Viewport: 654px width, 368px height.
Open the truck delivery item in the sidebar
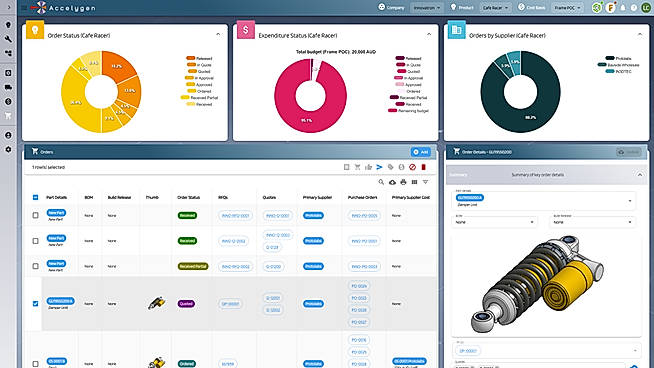click(x=8, y=87)
